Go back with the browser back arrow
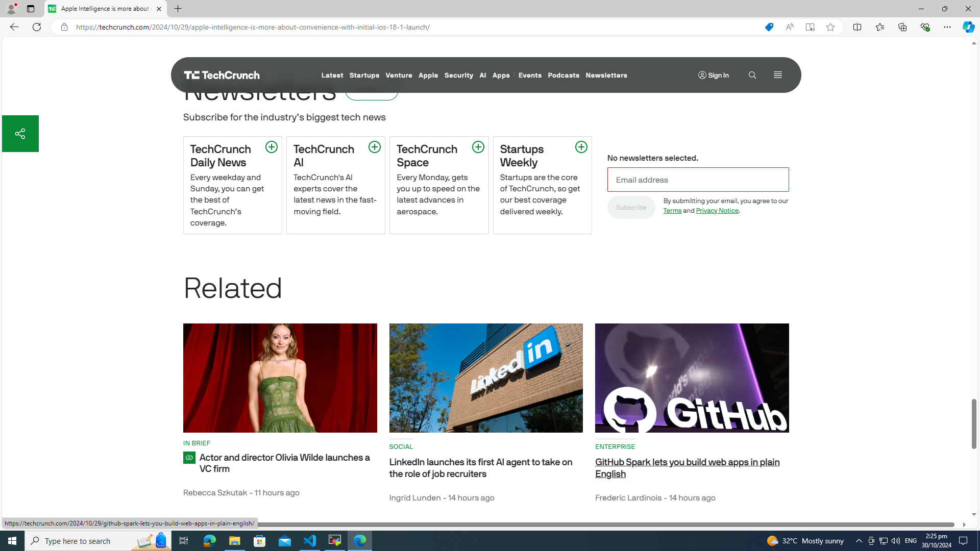The height and width of the screenshot is (551, 980). (x=14, y=27)
